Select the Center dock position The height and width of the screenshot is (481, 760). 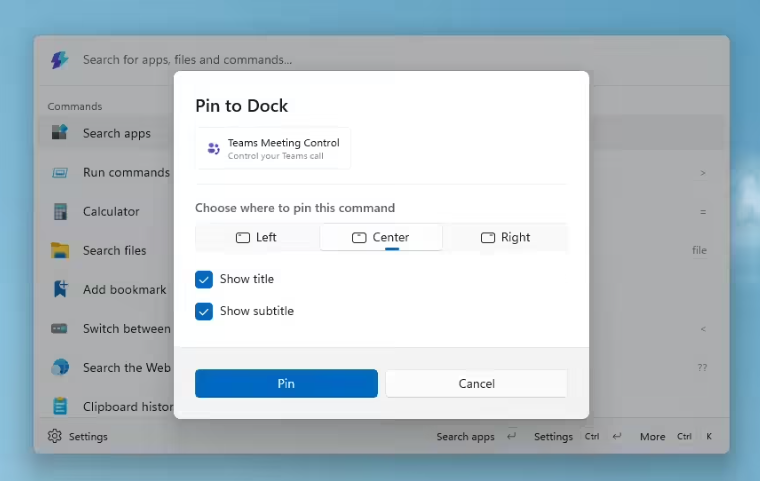381,237
